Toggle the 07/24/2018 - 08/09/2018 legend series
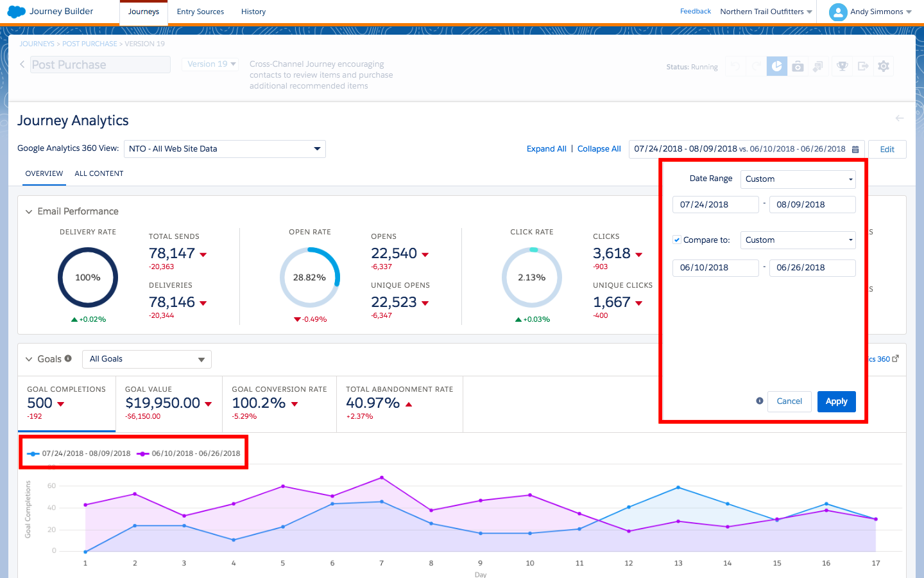Screen dimensions: 924x578 click(79, 453)
